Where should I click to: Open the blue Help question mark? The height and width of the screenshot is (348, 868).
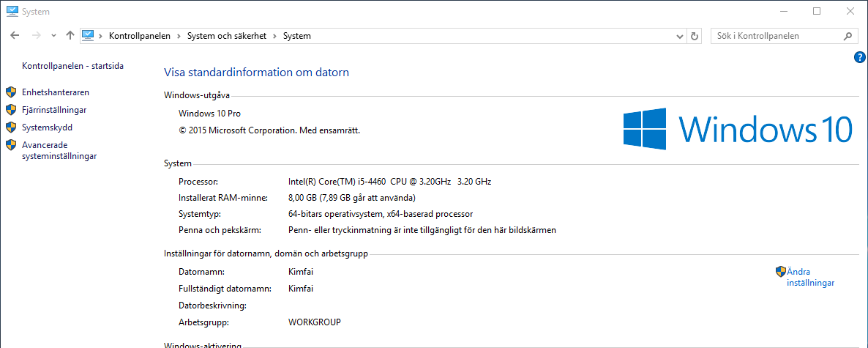pyautogui.click(x=860, y=56)
